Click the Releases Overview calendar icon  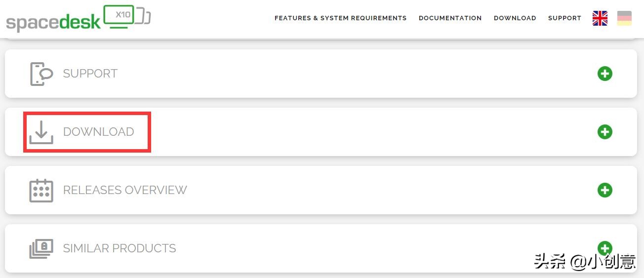[41, 190]
